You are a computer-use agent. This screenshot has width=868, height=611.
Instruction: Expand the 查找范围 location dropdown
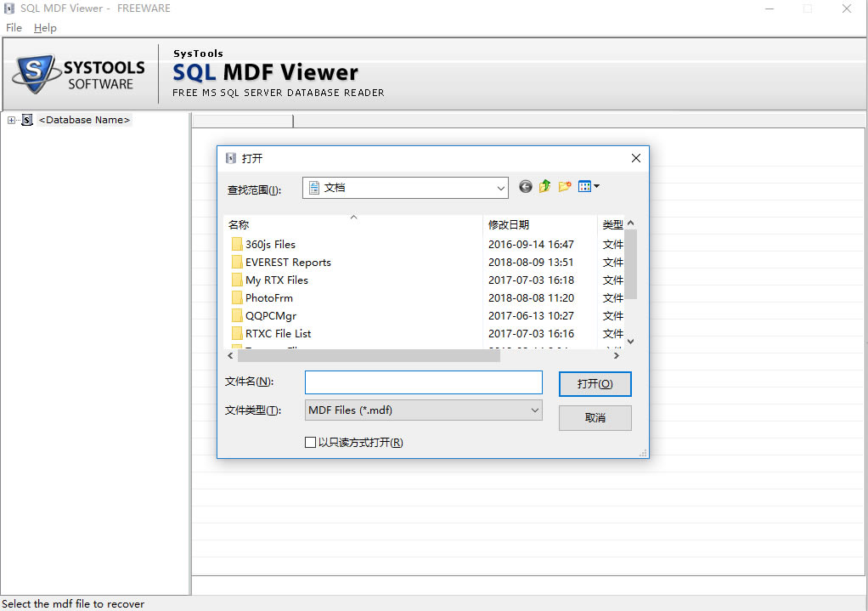coord(500,188)
